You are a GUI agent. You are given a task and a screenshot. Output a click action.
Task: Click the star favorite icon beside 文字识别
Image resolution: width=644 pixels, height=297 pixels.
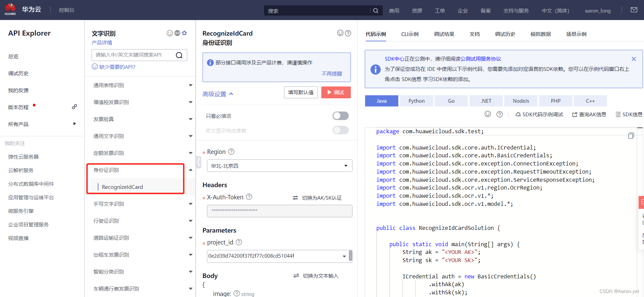point(184,33)
